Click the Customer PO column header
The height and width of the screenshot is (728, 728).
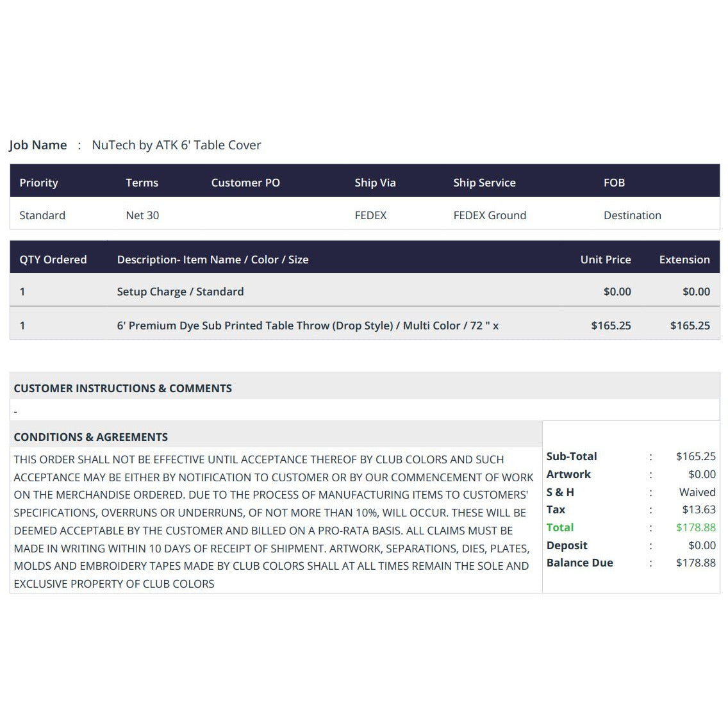[245, 183]
